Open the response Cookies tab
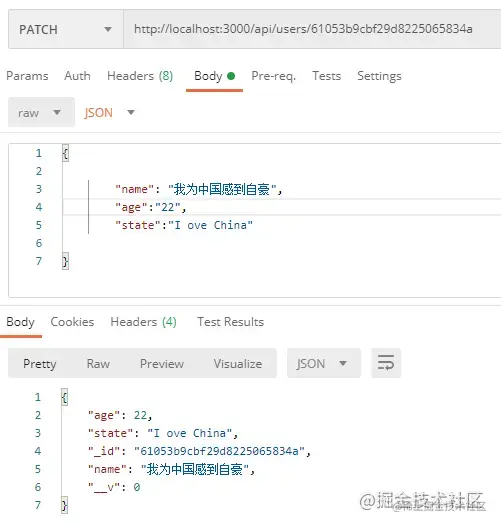501x527 pixels. tap(72, 322)
